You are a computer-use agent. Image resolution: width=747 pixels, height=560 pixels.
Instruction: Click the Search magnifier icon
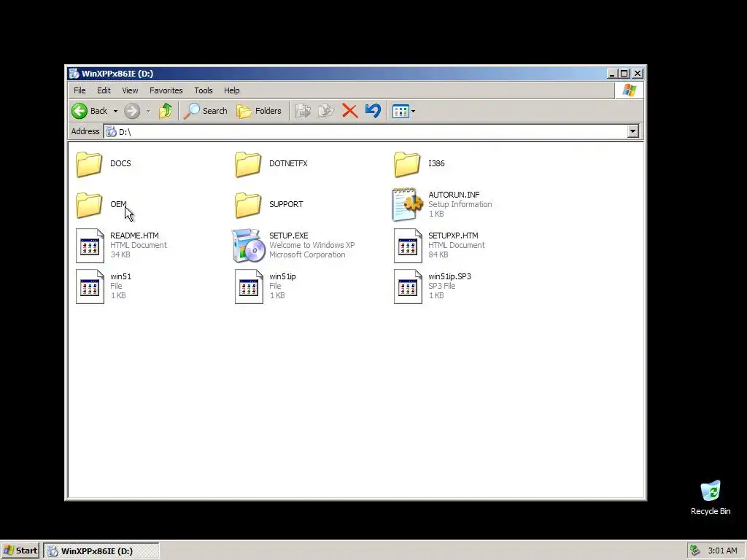(x=192, y=111)
